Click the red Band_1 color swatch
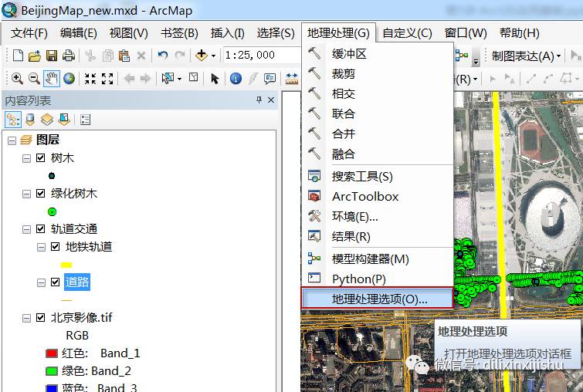This screenshot has width=583, height=392. (x=52, y=353)
